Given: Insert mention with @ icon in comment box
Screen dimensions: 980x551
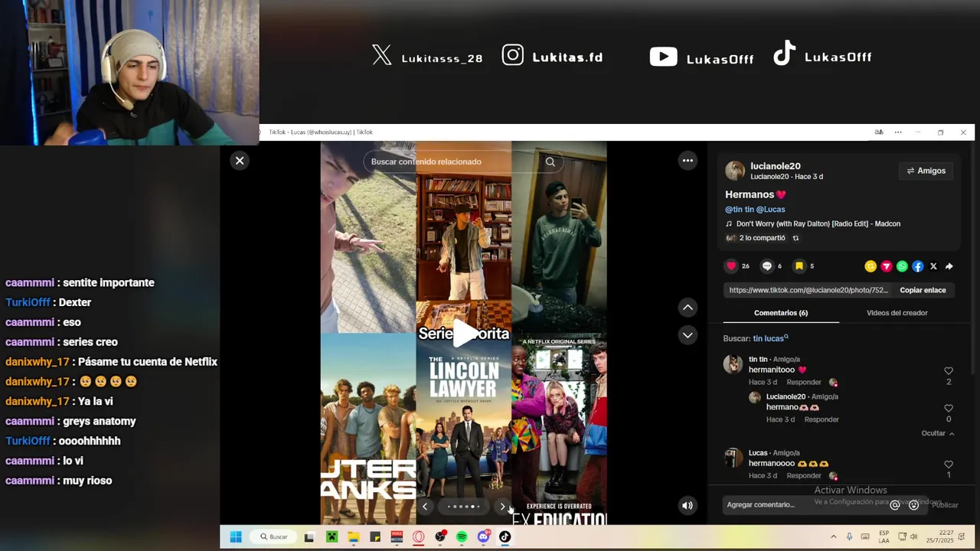Looking at the screenshot, I should point(894,505).
